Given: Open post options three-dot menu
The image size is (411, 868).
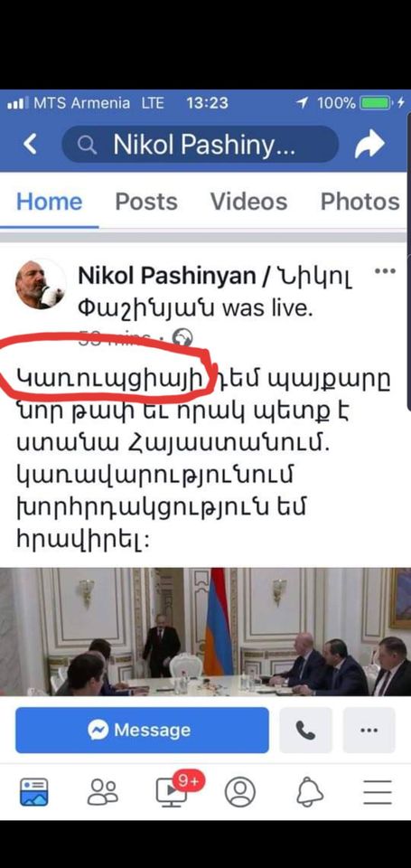Looking at the screenshot, I should 385,271.
